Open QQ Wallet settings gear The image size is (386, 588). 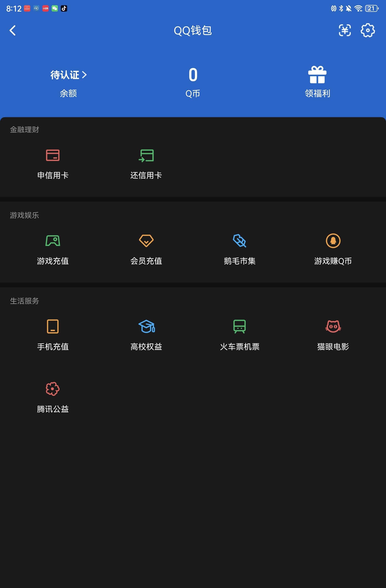point(368,30)
